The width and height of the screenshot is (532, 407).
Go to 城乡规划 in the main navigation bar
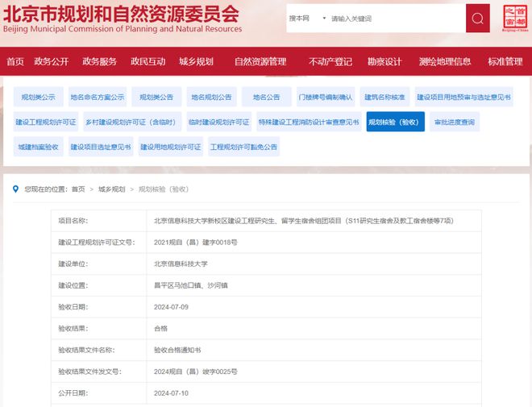pos(196,62)
